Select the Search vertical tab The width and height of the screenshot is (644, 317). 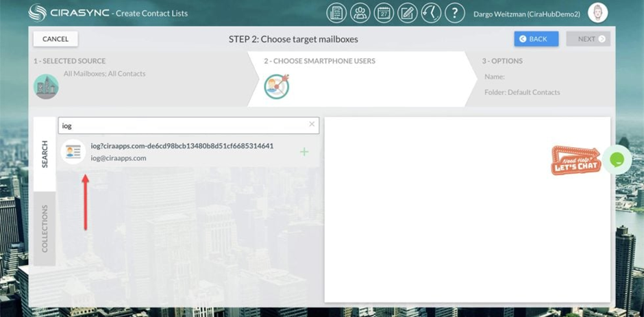pos(45,154)
